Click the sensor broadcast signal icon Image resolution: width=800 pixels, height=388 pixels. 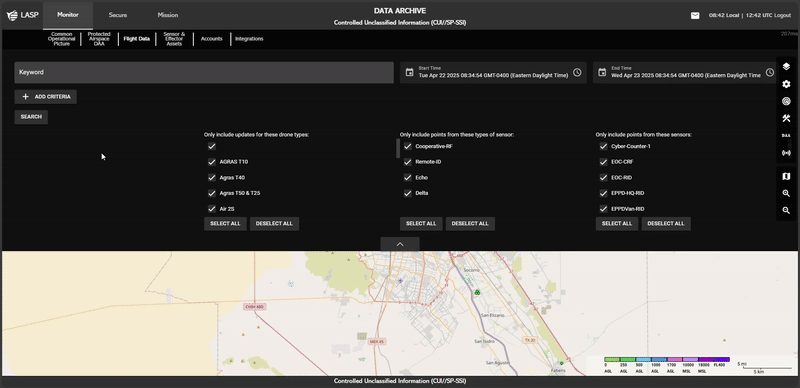point(786,153)
